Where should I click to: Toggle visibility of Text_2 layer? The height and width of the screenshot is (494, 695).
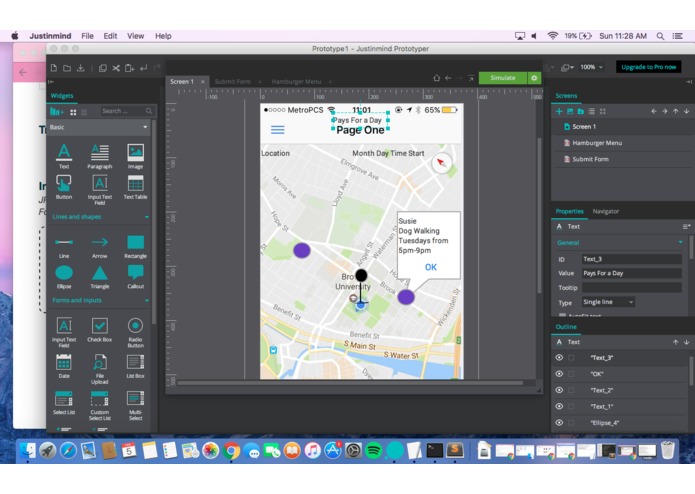[x=559, y=390]
